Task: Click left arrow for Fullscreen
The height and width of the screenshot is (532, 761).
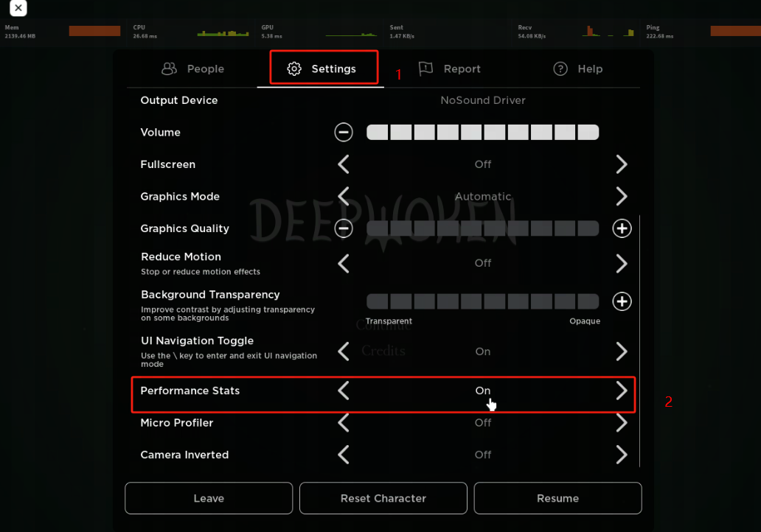Action: tap(344, 164)
